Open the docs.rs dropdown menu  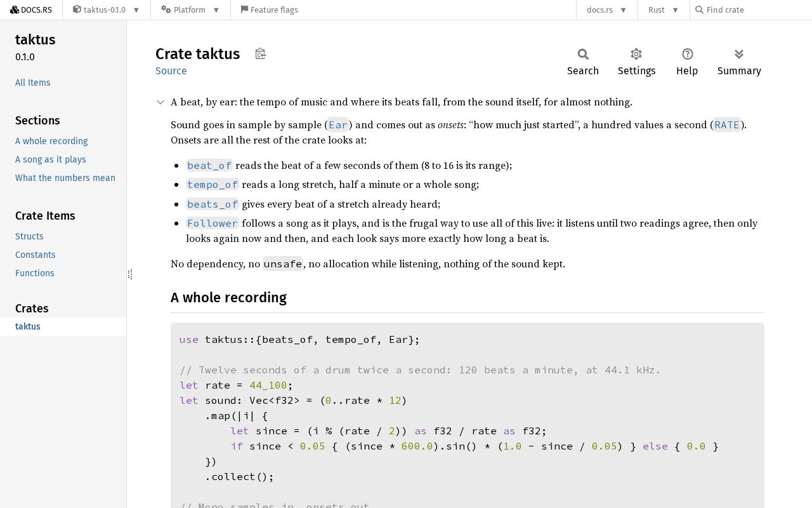coord(606,10)
